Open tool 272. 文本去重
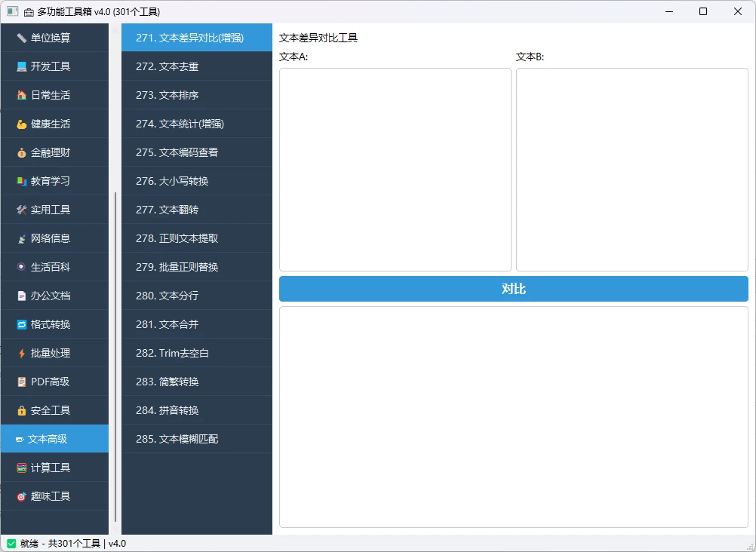The width and height of the screenshot is (756, 552). [197, 66]
